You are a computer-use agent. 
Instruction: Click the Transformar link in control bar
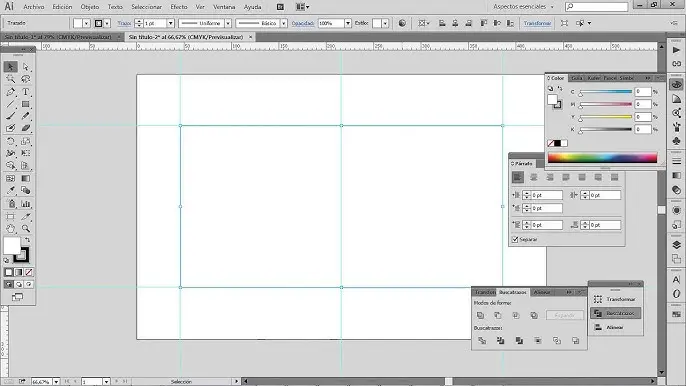point(537,23)
